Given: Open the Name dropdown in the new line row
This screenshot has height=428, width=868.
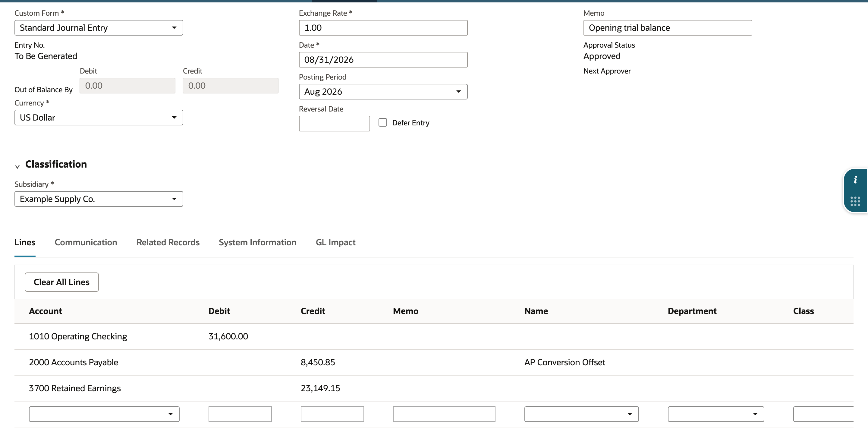Looking at the screenshot, I should [581, 414].
